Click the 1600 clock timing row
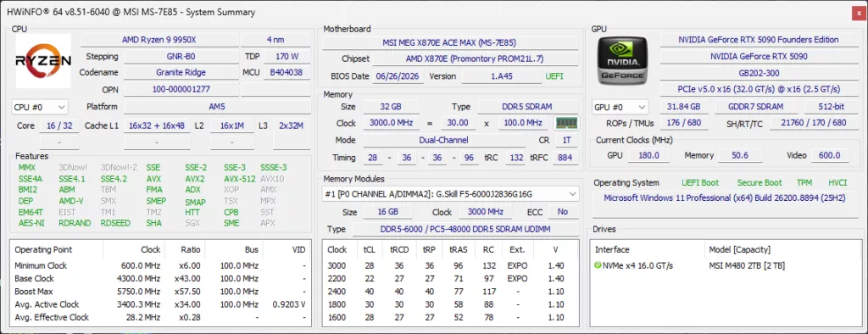This screenshot has width=868, height=334. coord(450,317)
